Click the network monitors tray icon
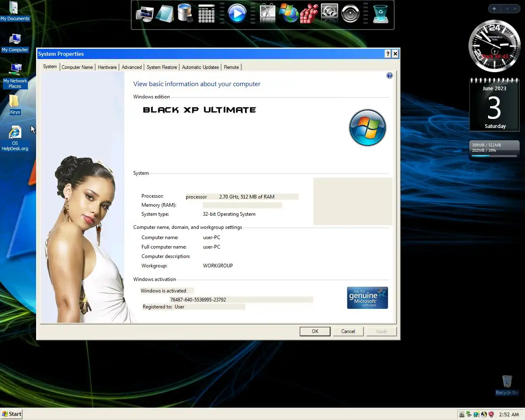Screen dimensions: 525x420 click(x=476, y=414)
